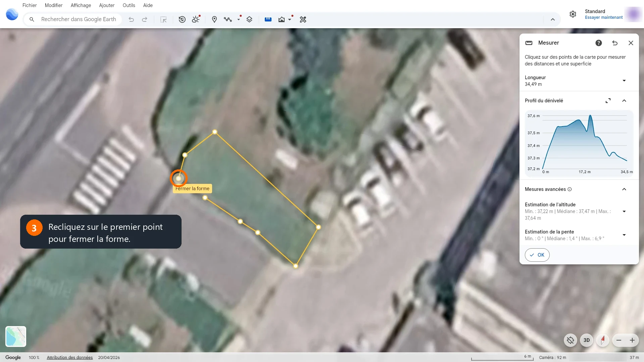Open help in Mesurer panel
The image size is (644, 362).
[599, 43]
